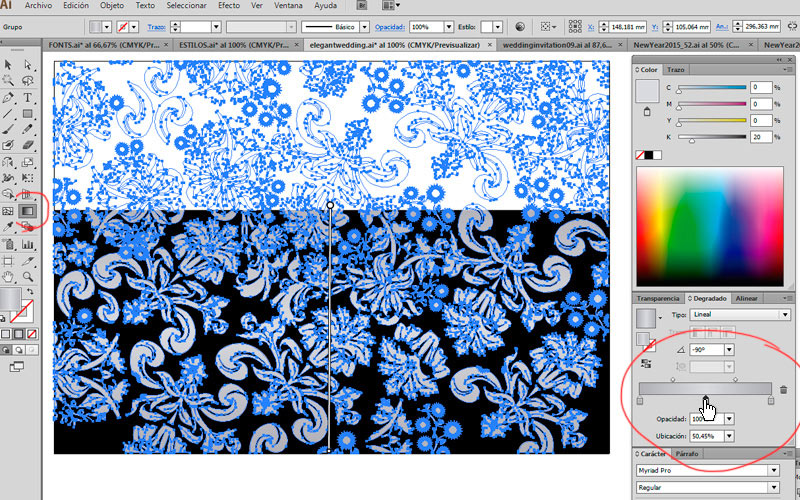800x500 pixels.
Task: Swap fill and stroke arrows
Action: [31, 291]
